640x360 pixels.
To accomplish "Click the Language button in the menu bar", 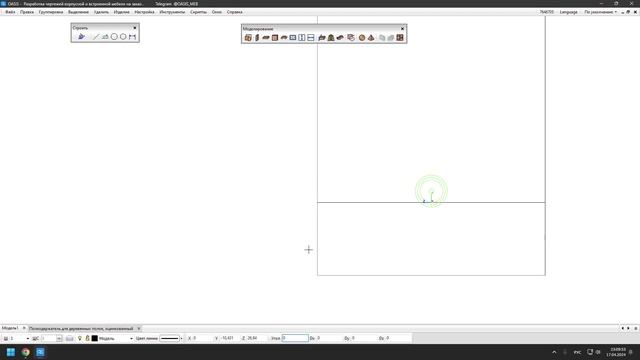I will point(569,12).
